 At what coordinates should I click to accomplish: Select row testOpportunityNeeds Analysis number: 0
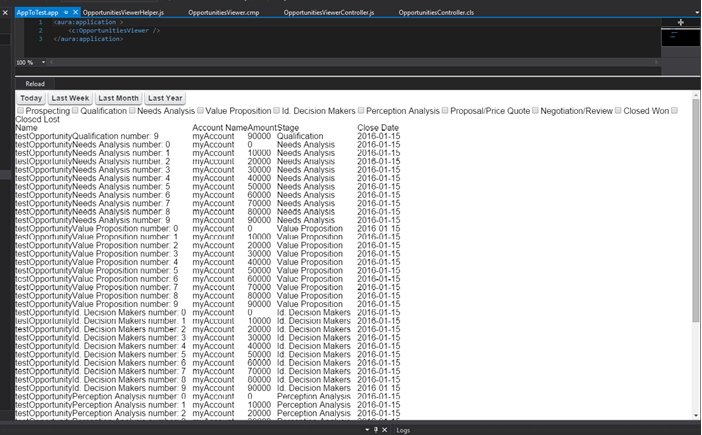pyautogui.click(x=208, y=145)
